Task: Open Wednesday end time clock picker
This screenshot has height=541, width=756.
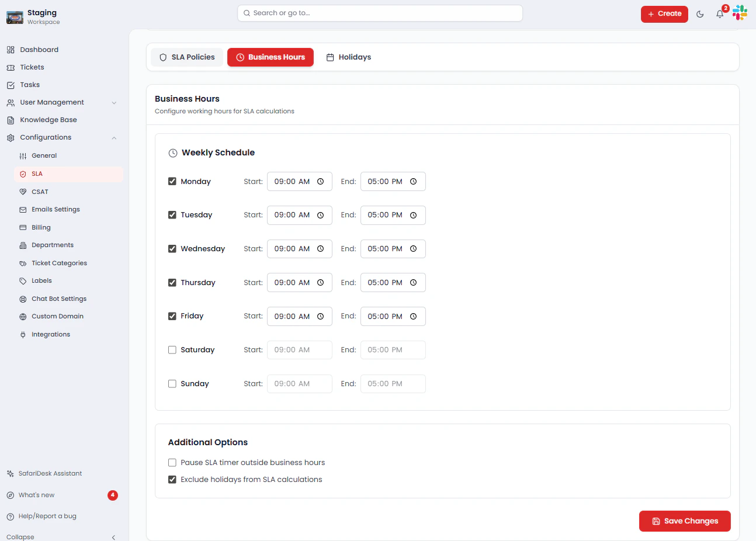Action: coord(413,249)
